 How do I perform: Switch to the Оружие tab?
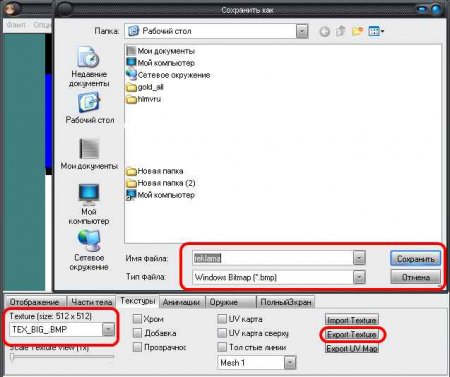[x=231, y=302]
